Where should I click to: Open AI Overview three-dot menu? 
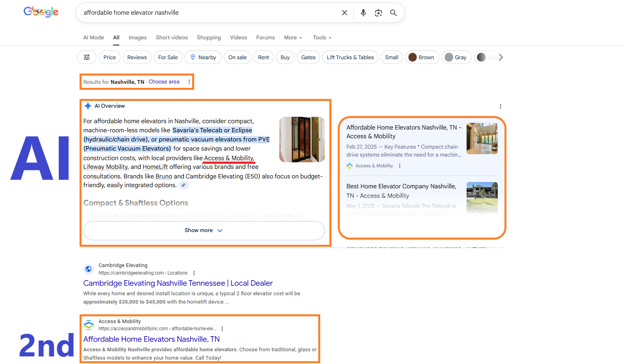pos(500,106)
